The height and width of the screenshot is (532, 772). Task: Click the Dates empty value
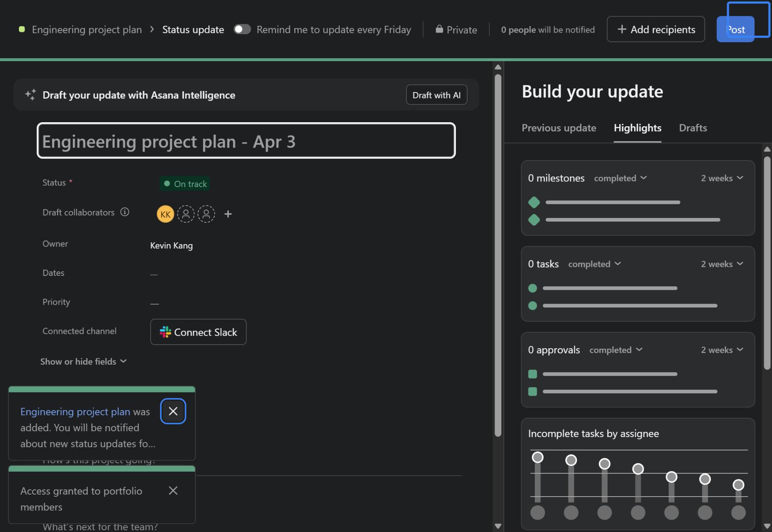(154, 274)
